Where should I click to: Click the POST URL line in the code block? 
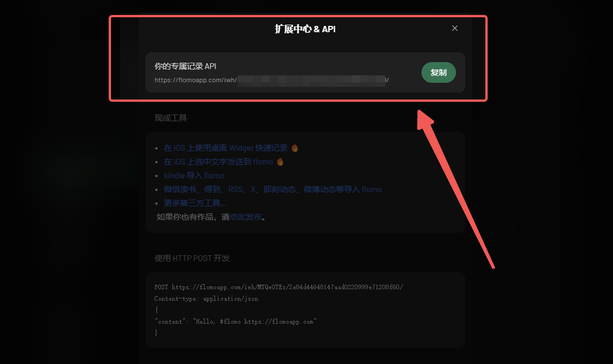click(x=279, y=287)
